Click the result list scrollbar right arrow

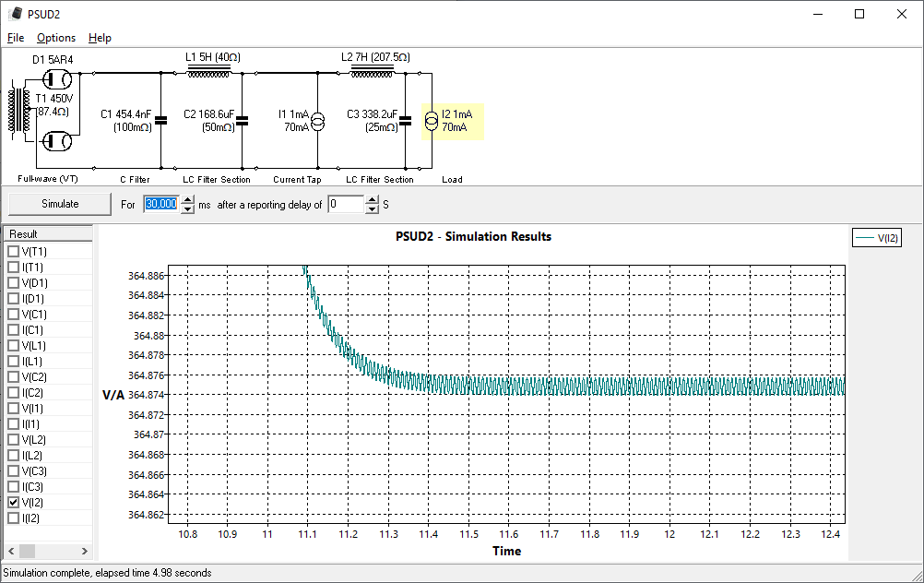click(85, 551)
